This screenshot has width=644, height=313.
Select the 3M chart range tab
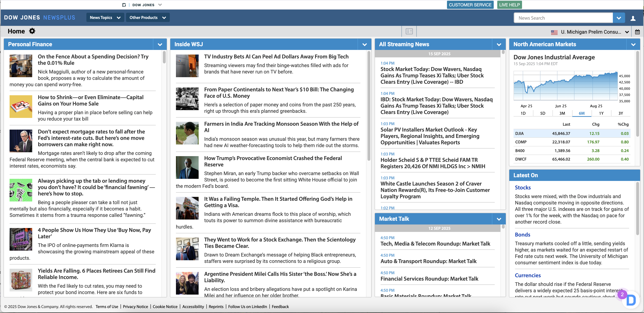(x=562, y=113)
